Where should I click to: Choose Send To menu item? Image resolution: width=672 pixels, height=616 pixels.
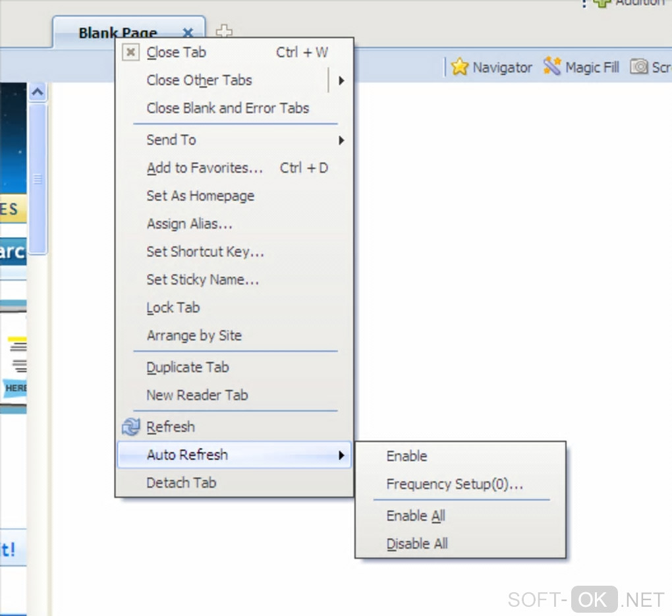(234, 140)
